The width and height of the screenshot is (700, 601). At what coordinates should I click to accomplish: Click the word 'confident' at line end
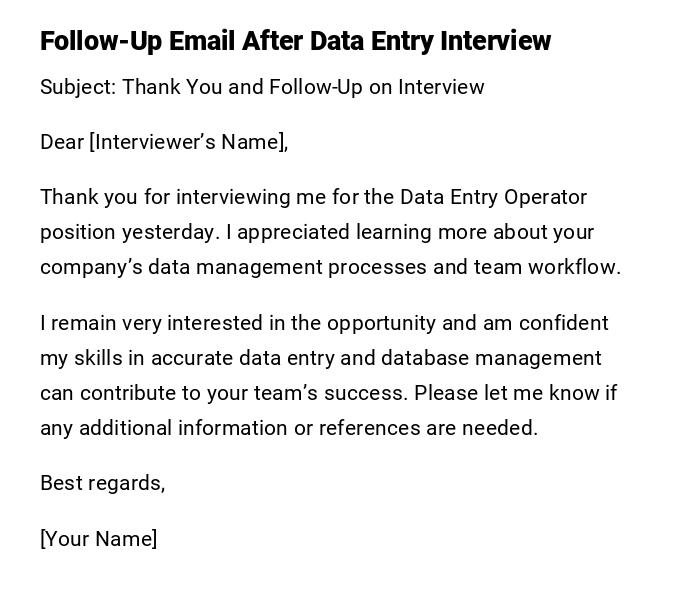tap(562, 323)
